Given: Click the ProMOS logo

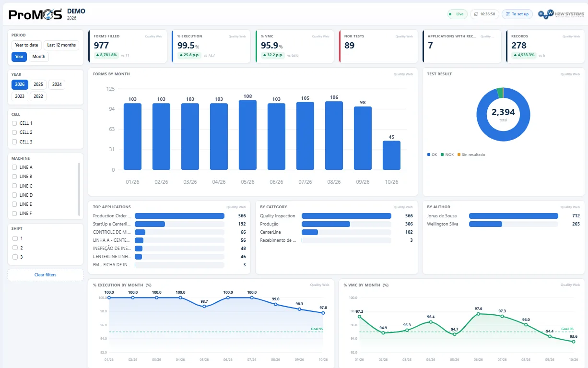Looking at the screenshot, I should (35, 14).
